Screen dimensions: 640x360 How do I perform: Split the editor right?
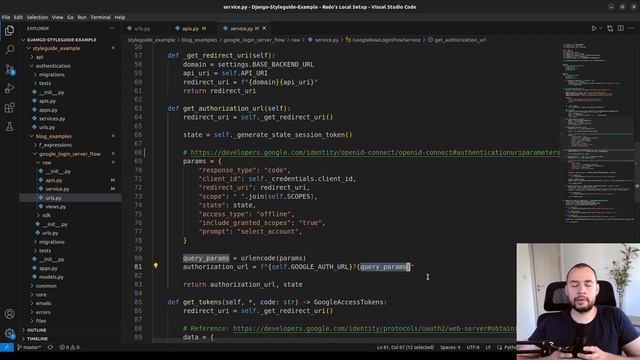(x=621, y=28)
